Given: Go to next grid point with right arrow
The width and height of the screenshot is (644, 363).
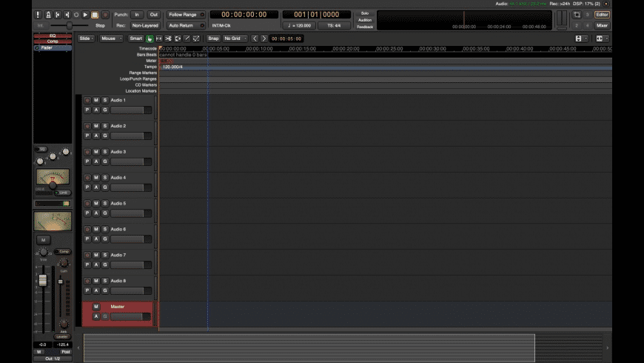Looking at the screenshot, I should (x=264, y=39).
